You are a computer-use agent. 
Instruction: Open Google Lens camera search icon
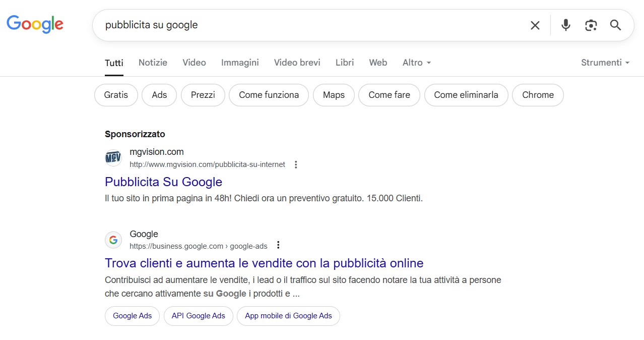(591, 25)
